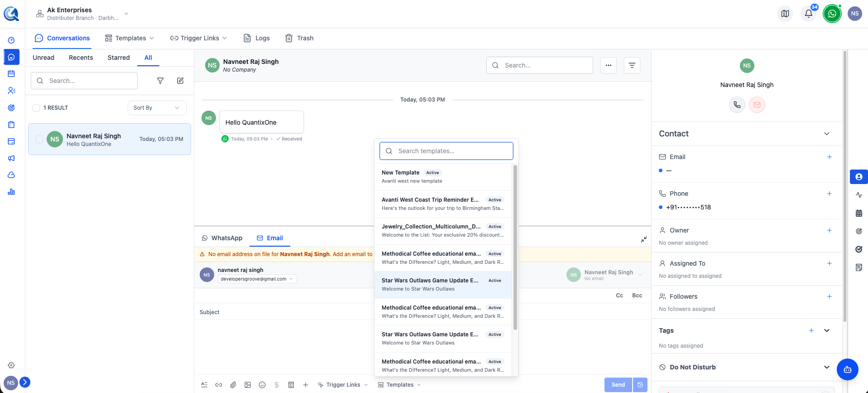Open the bar chart reports icon in sidebar
This screenshot has height=393, width=868.
pos(11,192)
